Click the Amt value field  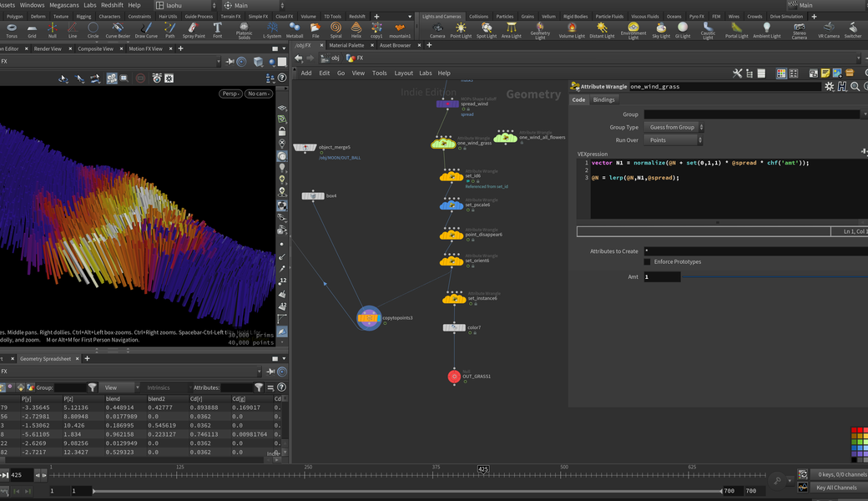pos(661,277)
